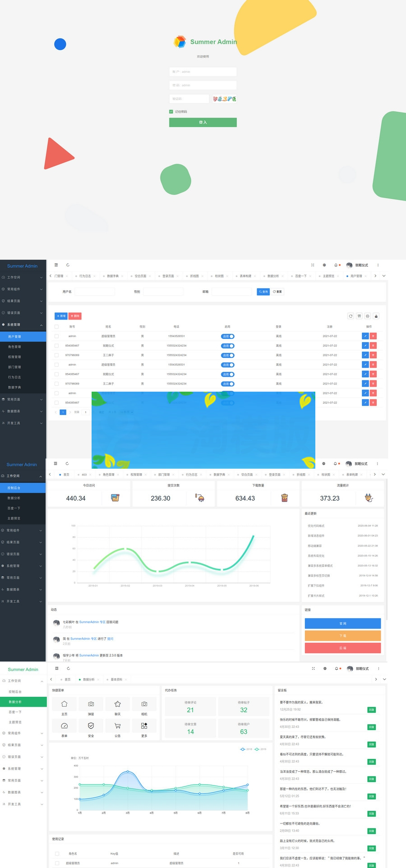Click the 公告 shopping cart icon
This screenshot has width=406, height=868.
[x=117, y=726]
